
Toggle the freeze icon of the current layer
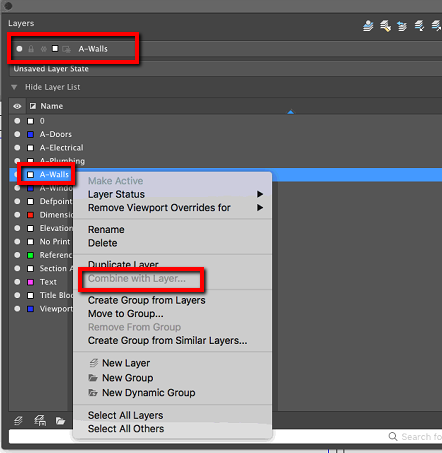pyautogui.click(x=43, y=49)
